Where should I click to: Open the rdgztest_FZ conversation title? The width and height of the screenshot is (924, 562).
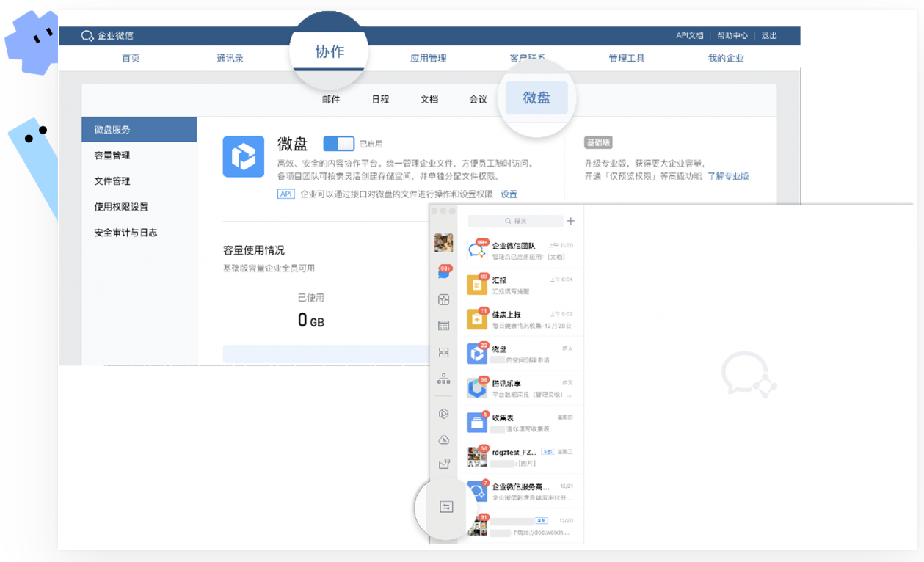click(514, 453)
